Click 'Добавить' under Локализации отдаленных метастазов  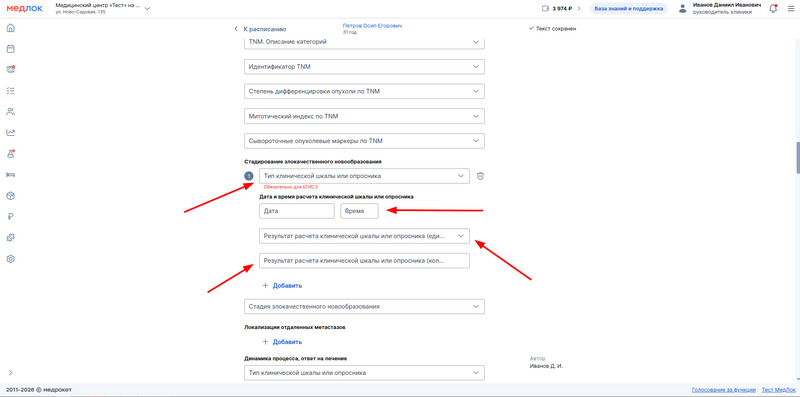pos(282,342)
